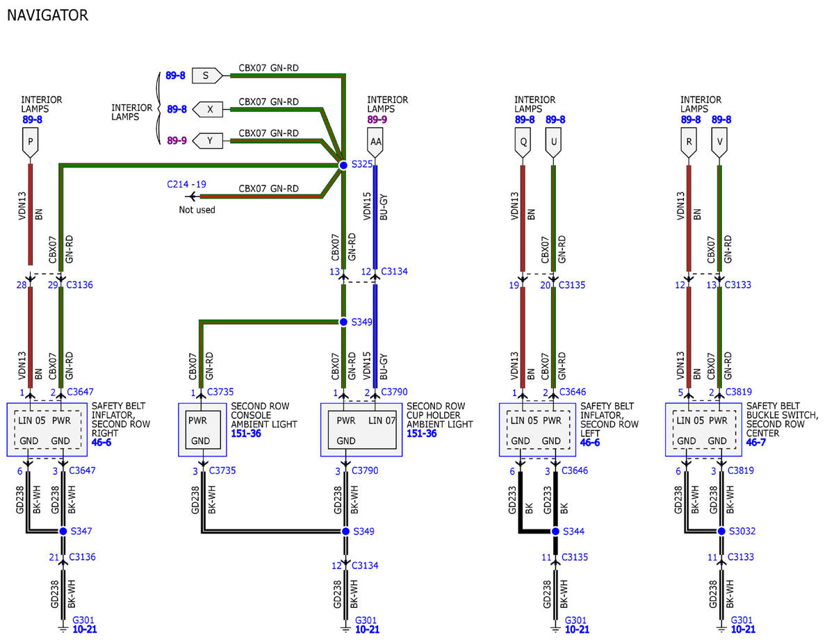The height and width of the screenshot is (644, 834).
Task: Click the C3136 label next to pin 21
Action: 83,557
